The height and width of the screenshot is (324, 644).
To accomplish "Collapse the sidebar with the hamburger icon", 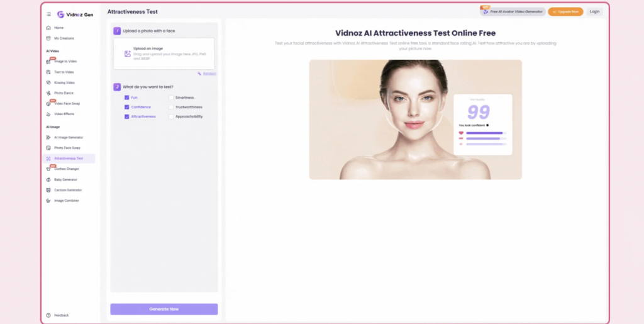I will pyautogui.click(x=49, y=14).
